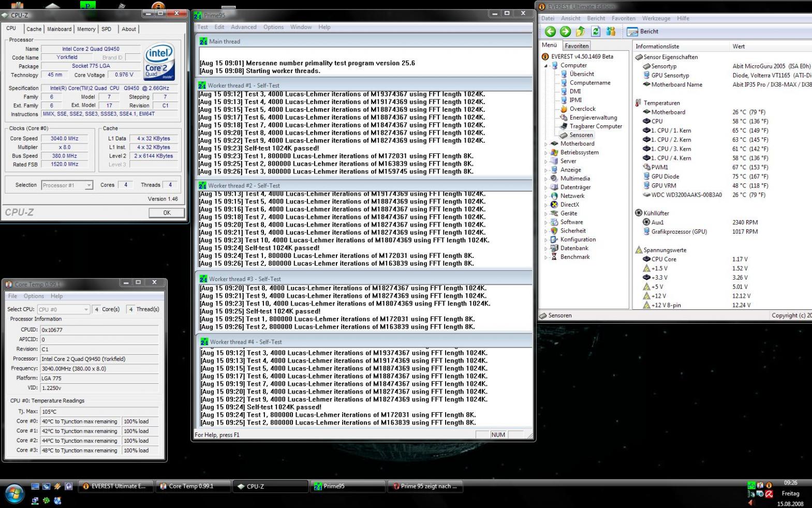
Task: Select Sensoren tree item
Action: pos(581,135)
